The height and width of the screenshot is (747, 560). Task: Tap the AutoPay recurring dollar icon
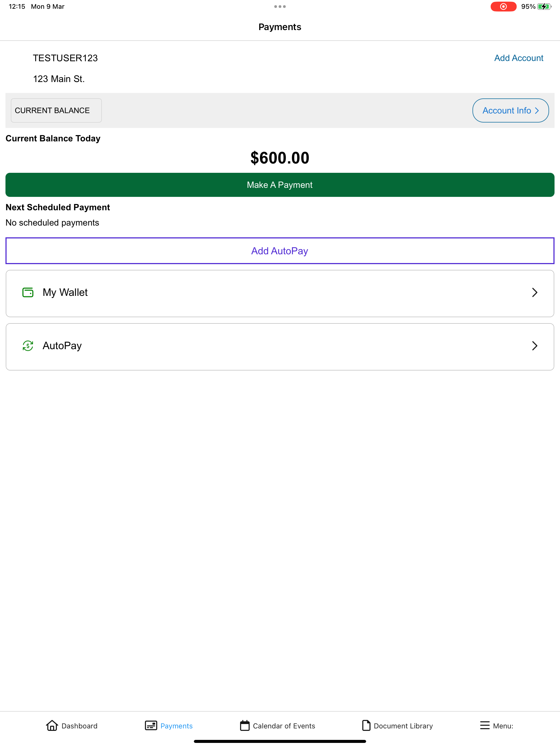tap(28, 346)
